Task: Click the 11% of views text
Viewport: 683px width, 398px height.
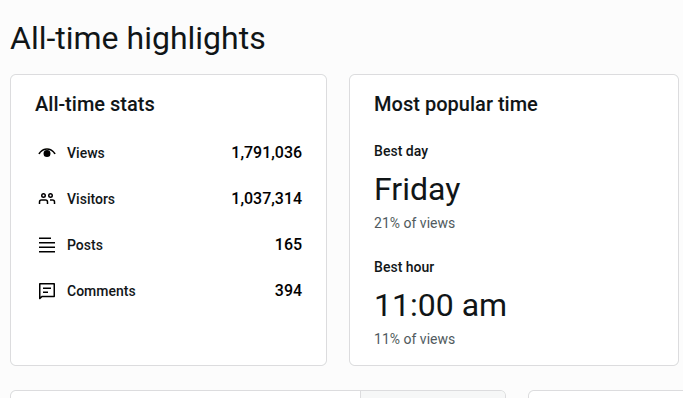Action: [x=415, y=339]
